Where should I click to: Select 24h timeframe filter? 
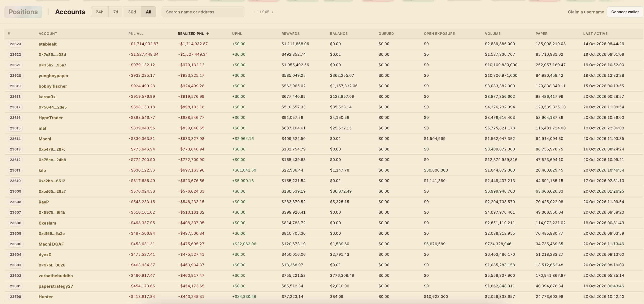99,12
